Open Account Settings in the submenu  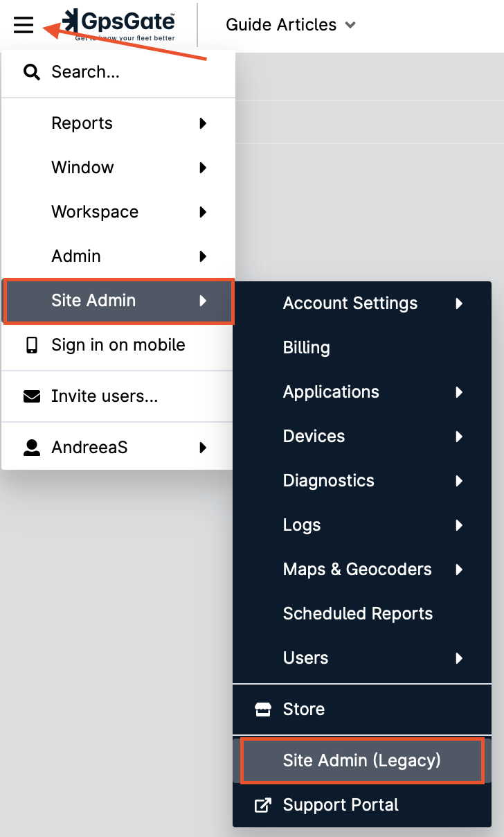pyautogui.click(x=362, y=303)
